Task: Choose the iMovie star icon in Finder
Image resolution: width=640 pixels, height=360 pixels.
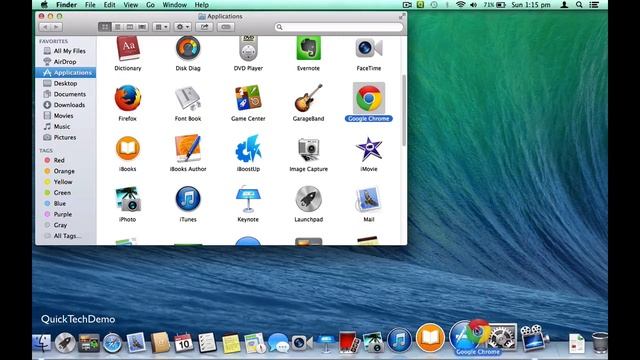Action: 369,149
